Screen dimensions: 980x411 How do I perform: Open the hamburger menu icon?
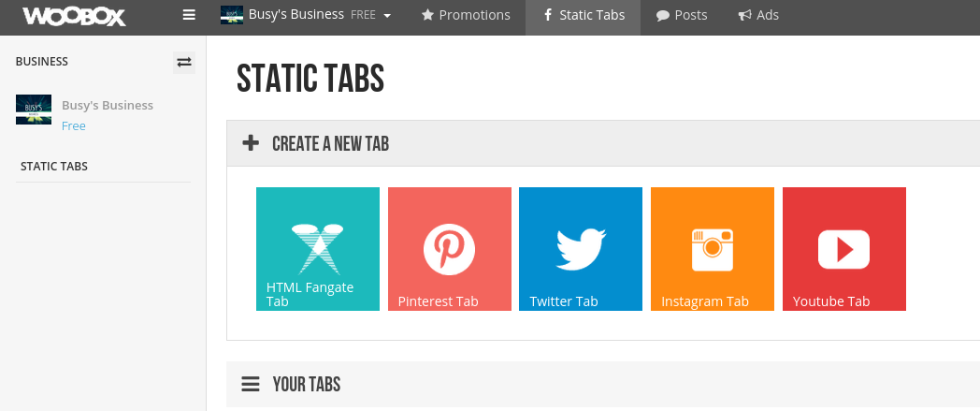click(x=190, y=15)
